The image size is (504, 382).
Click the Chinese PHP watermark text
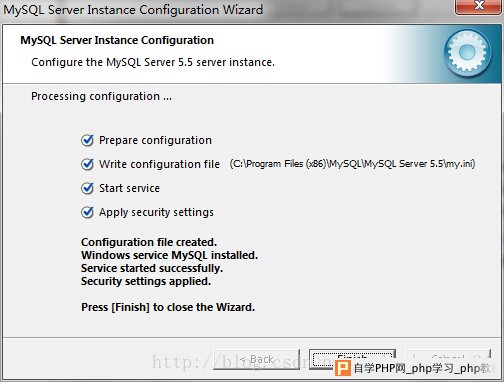[x=422, y=369]
